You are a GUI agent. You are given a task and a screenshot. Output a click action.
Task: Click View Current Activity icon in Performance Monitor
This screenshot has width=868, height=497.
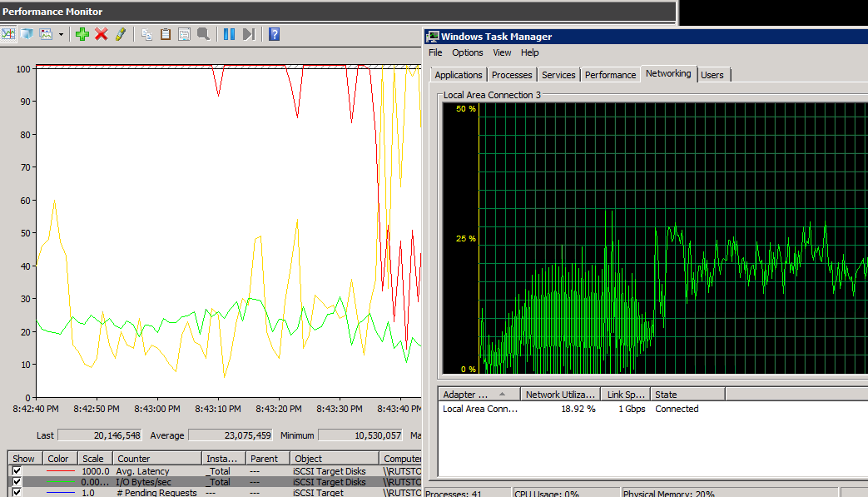(x=8, y=34)
